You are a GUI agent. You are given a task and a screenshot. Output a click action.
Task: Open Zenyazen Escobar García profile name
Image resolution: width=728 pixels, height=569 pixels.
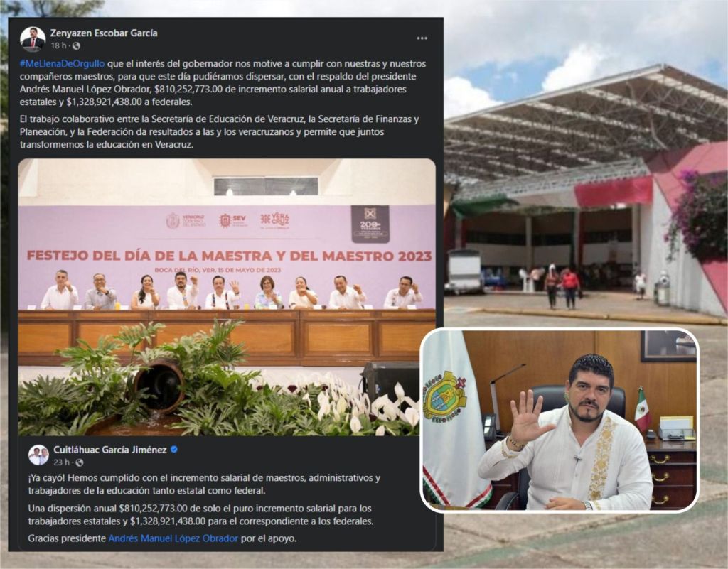click(x=104, y=33)
